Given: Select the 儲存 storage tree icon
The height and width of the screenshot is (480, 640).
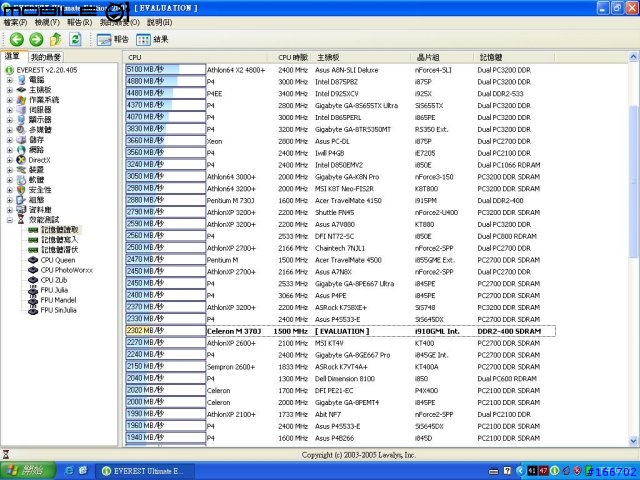Looking at the screenshot, I should pos(22,140).
